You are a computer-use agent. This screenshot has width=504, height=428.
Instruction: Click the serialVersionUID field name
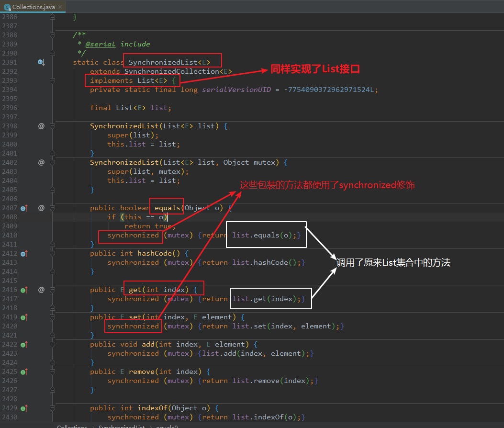pyautogui.click(x=236, y=90)
